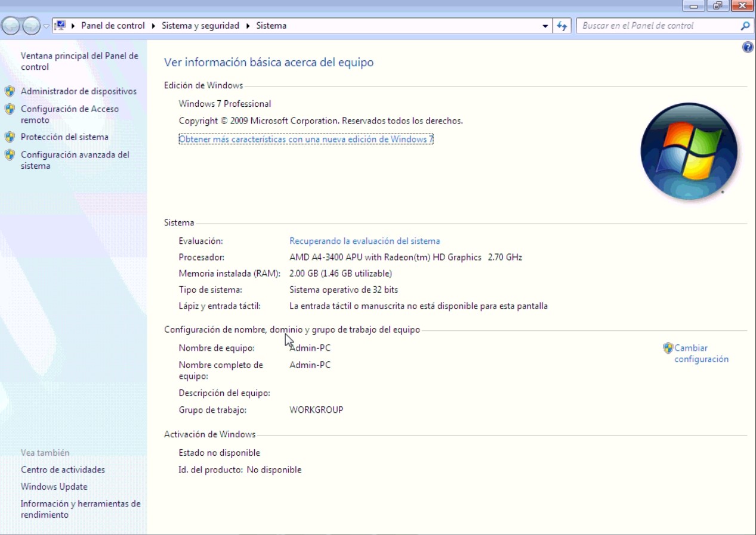Click the computer icon in the address bar
This screenshot has width=756, height=535.
click(60, 26)
